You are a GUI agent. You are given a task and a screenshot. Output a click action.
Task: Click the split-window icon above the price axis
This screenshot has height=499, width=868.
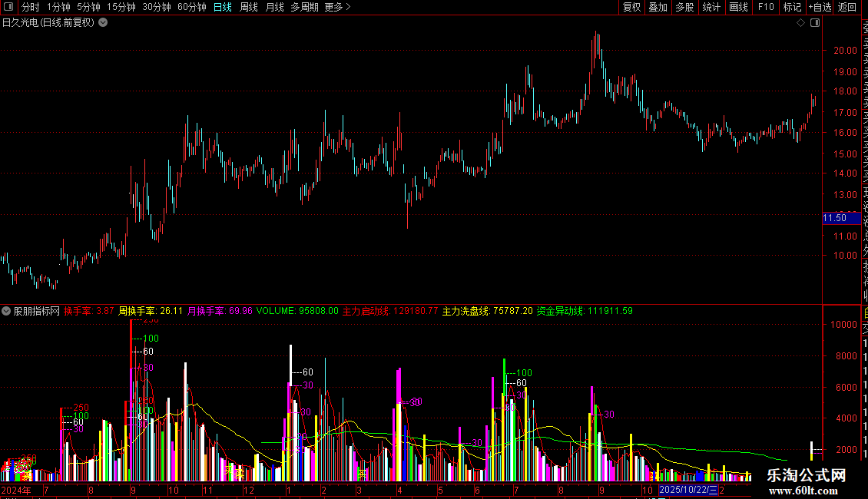coord(815,23)
